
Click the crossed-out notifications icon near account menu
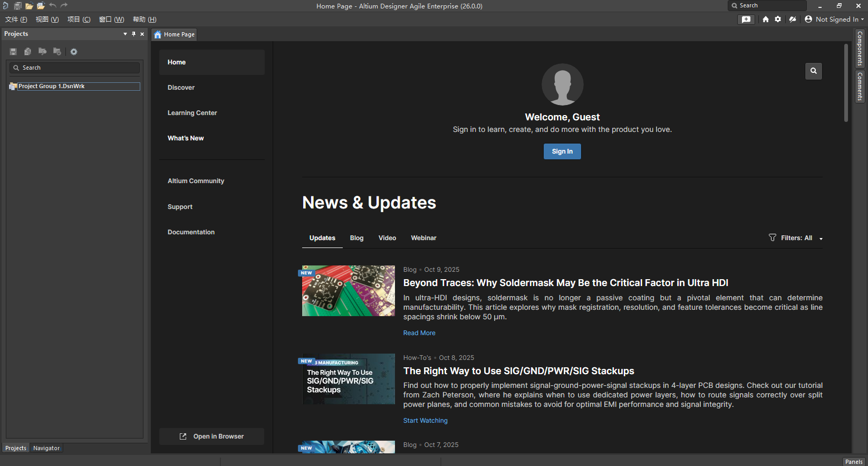pyautogui.click(x=792, y=20)
